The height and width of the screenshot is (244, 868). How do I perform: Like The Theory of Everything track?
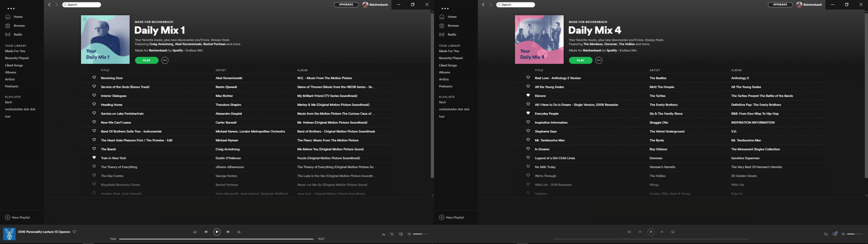(x=94, y=166)
